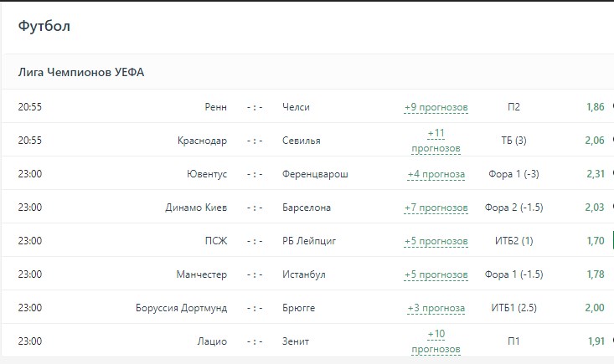Expand +11 прогнозов for Краснодар–Севилья
The height and width of the screenshot is (364, 614).
click(x=436, y=141)
